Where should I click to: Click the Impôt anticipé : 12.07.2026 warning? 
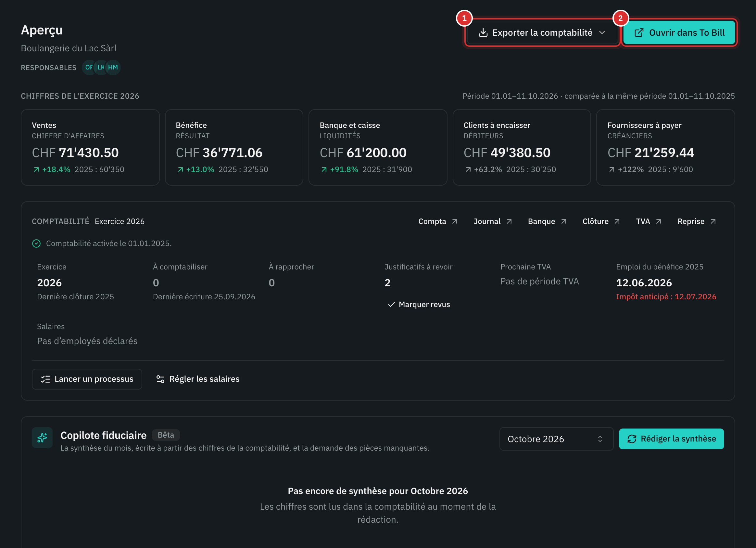[666, 297]
